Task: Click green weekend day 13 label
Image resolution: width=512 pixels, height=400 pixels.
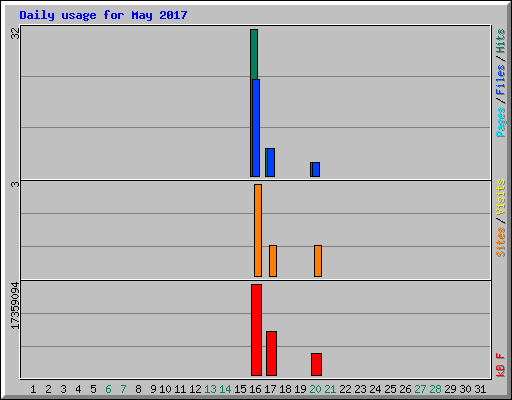Action: point(210,389)
